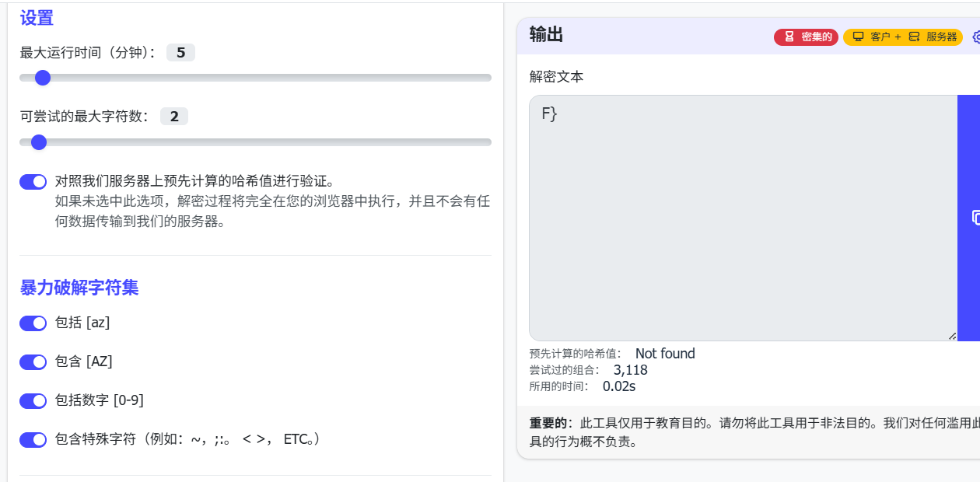The image size is (980, 482).
Task: Open the gear settings icon in output header
Action: point(976,37)
